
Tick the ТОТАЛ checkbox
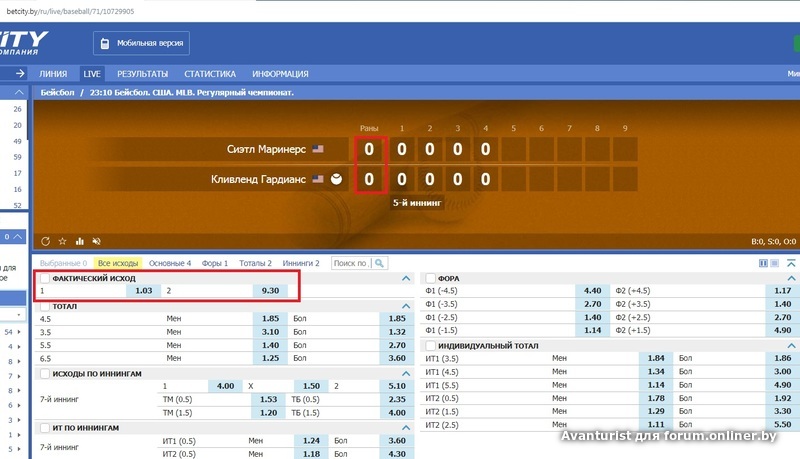coord(45,307)
